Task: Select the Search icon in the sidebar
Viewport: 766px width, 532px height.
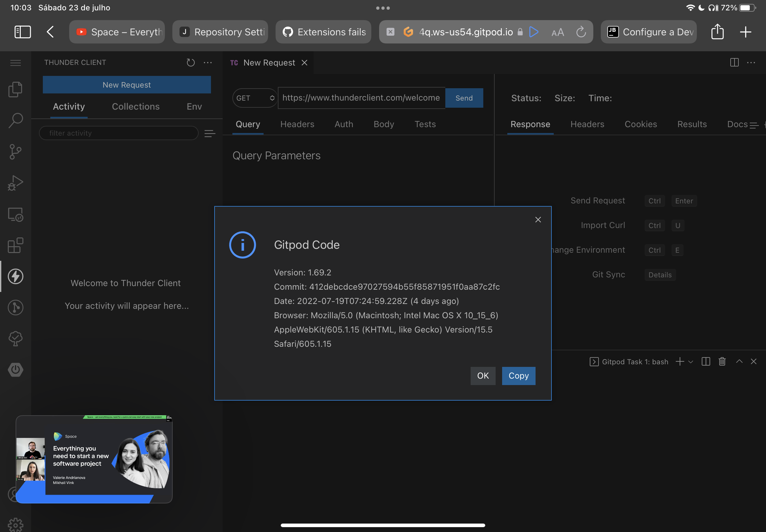Action: coord(15,121)
